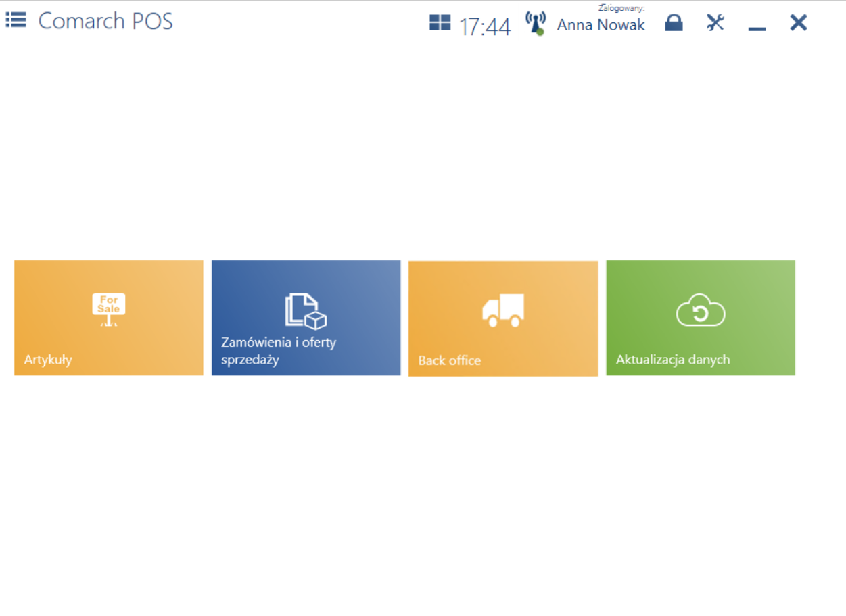Open Zamówienia i oferty sprzedaży tile
This screenshot has width=846, height=616.
(306, 318)
